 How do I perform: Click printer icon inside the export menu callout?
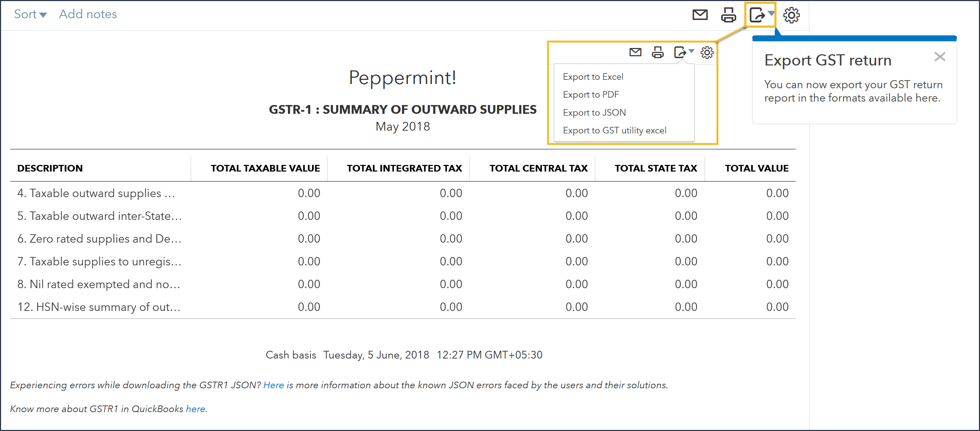[x=657, y=52]
